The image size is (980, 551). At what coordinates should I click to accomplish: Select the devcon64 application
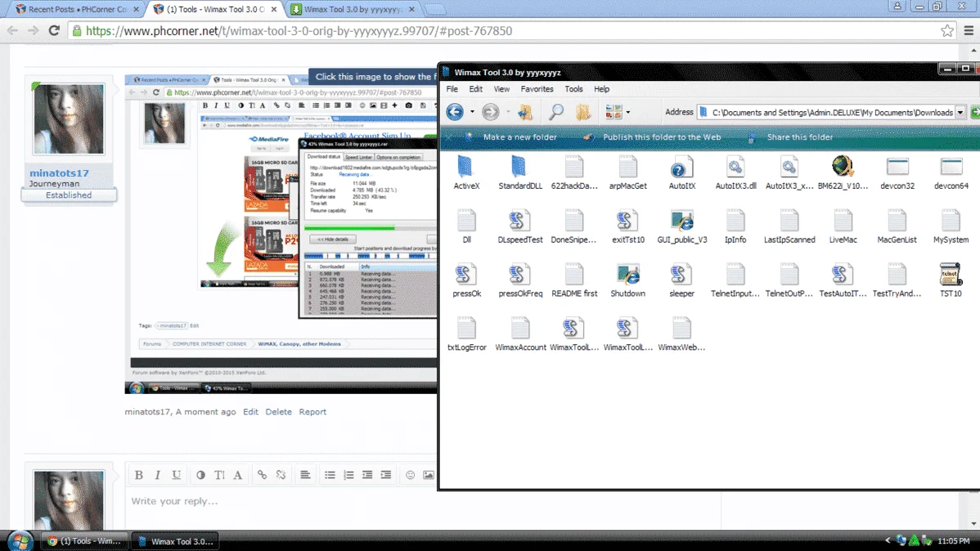951,172
